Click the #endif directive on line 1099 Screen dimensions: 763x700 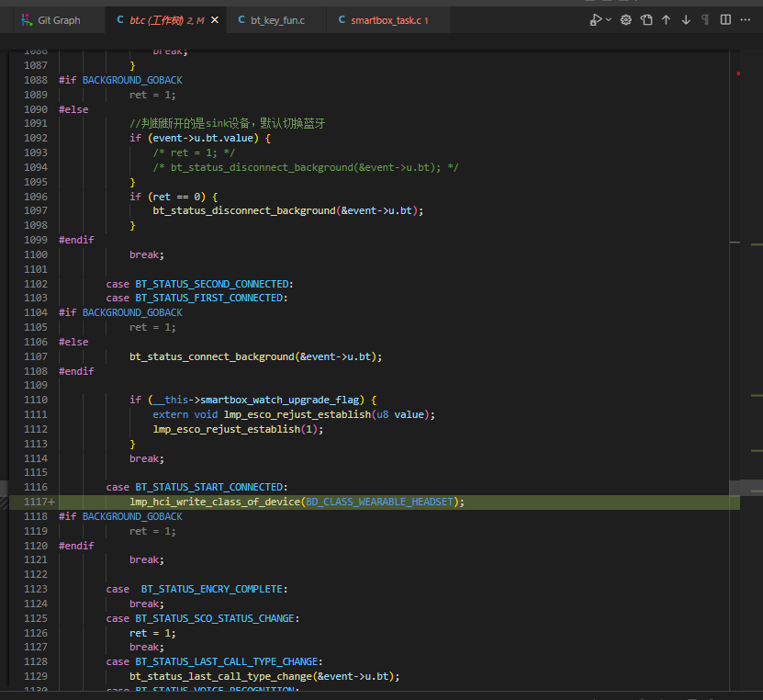(76, 240)
